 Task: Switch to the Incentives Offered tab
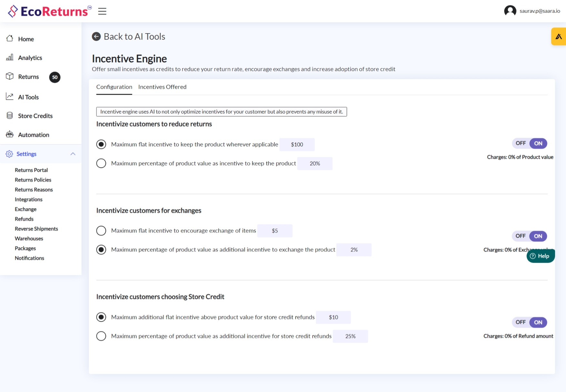click(x=162, y=87)
